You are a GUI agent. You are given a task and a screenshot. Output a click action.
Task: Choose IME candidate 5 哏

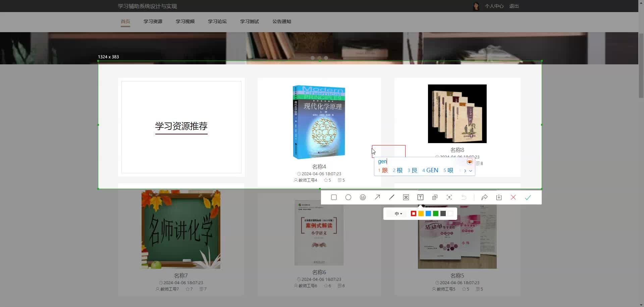tap(448, 170)
